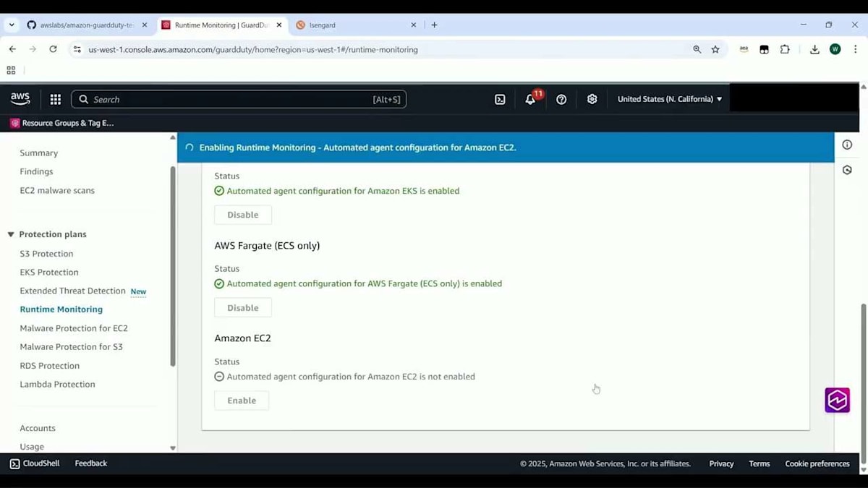This screenshot has width=868, height=488.
Task: Click the sidebar navigation scrollbar
Action: point(172,266)
